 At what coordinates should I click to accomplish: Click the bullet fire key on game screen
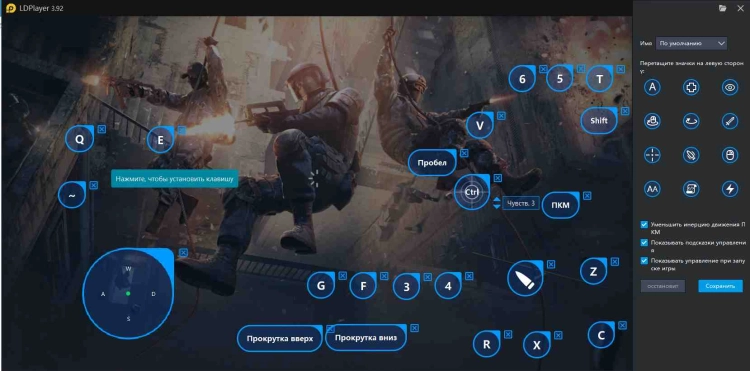(525, 279)
